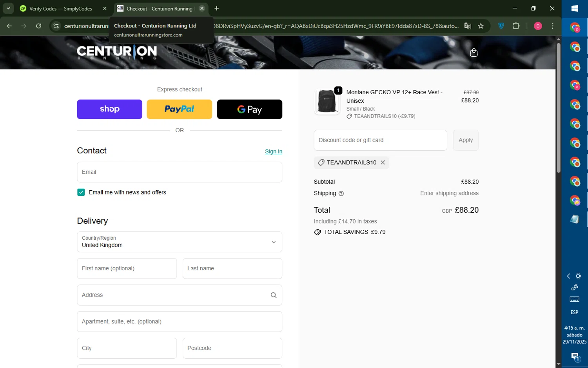Focus the Postcode input field
The image size is (588, 368).
pyautogui.click(x=232, y=348)
